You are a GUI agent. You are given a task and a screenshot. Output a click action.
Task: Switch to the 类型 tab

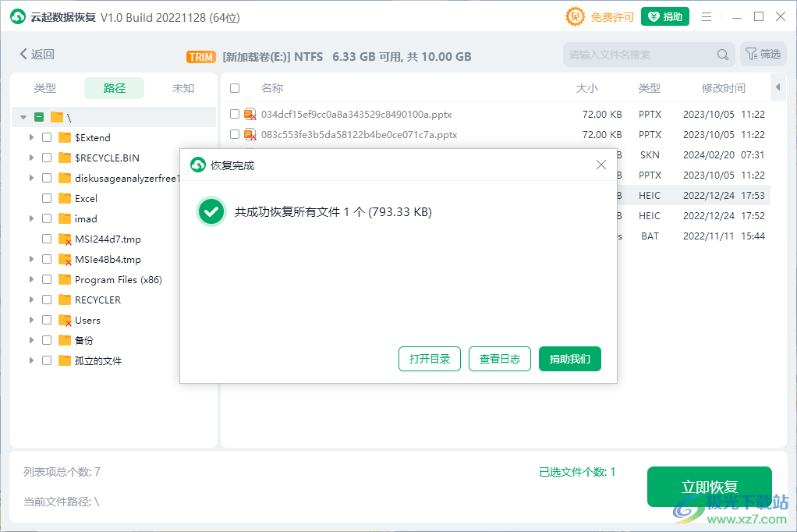coord(44,88)
